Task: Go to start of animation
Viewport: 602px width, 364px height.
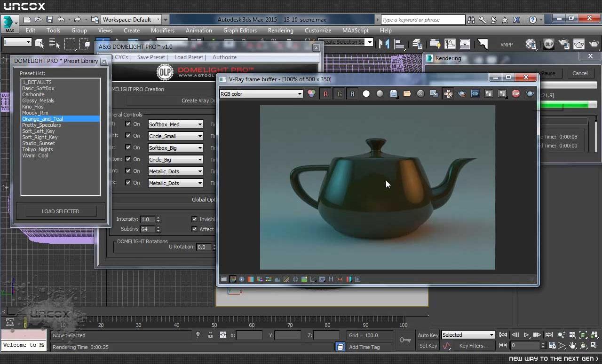Action: point(503,335)
